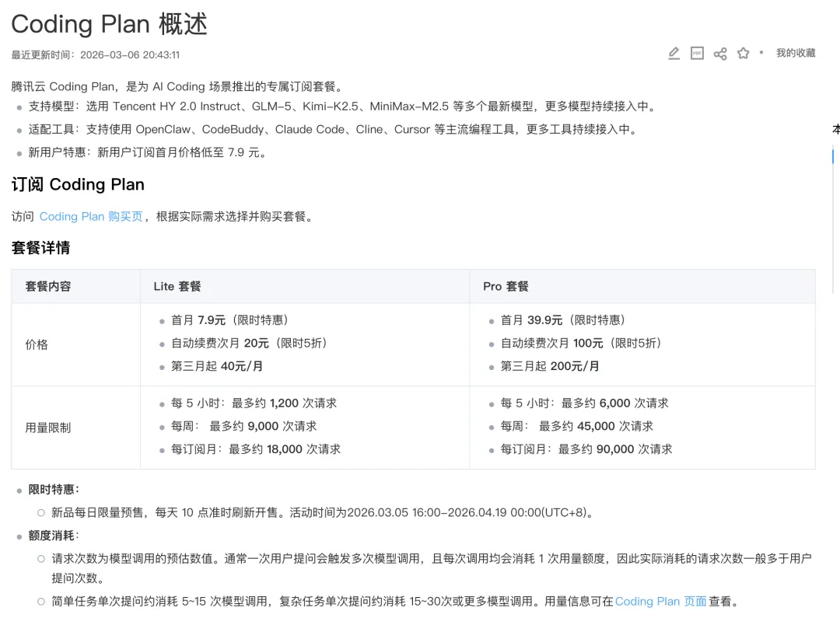Click 第三月起 200元/月 entry
The width and height of the screenshot is (840, 625).
pos(550,366)
